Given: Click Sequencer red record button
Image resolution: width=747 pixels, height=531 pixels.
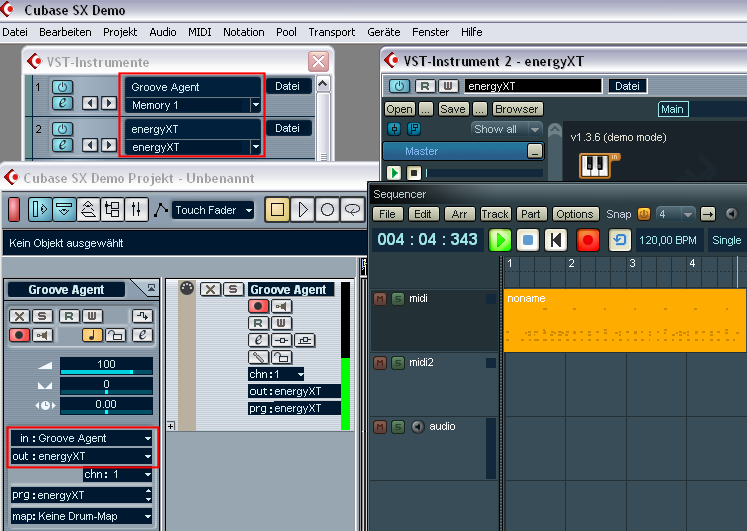Looking at the screenshot, I should [x=587, y=240].
